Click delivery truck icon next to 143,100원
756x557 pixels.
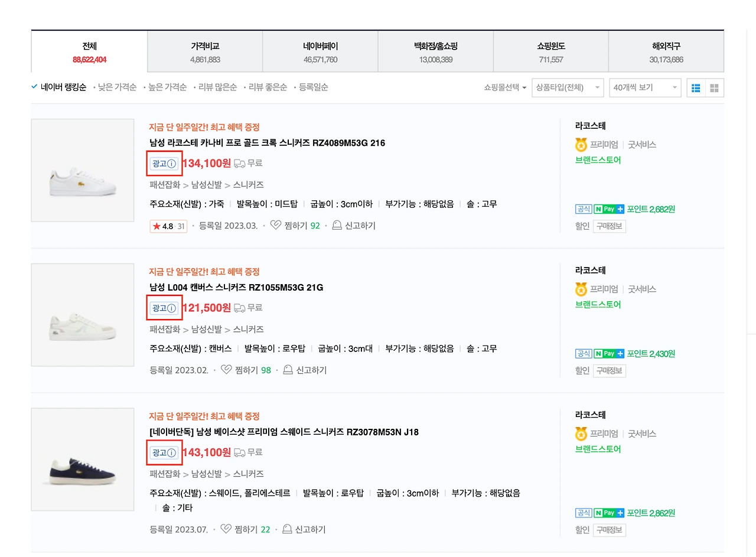click(x=239, y=453)
